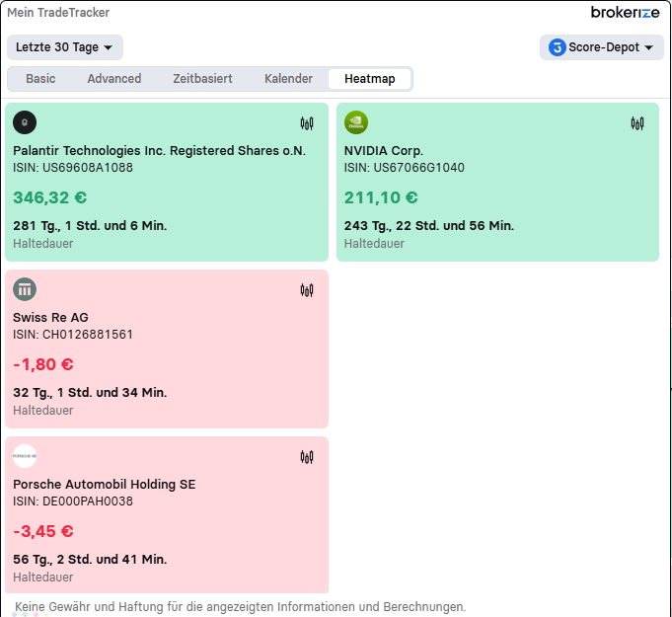Switch to the Basic tab
The image size is (672, 617).
(40, 79)
